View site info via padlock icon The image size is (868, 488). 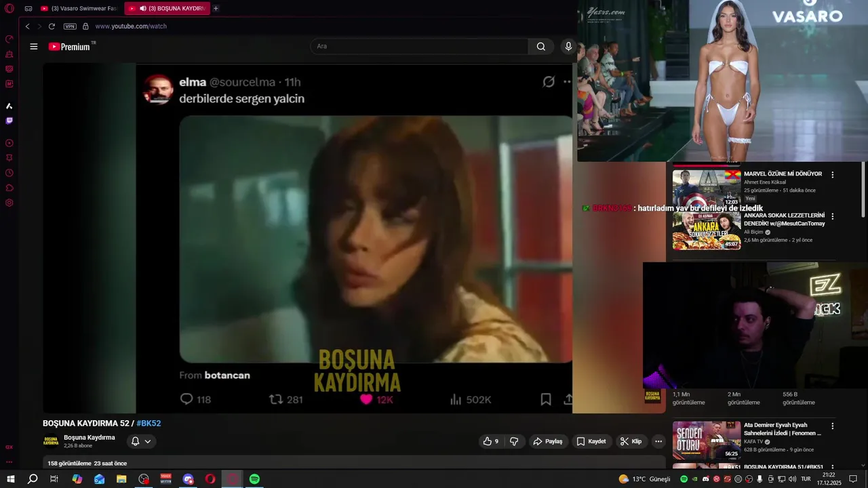point(85,26)
